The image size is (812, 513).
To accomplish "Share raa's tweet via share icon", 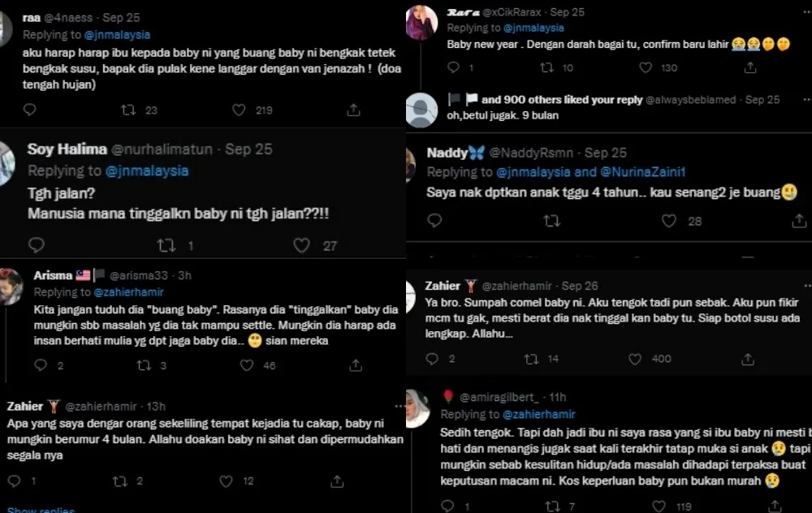I will coord(353,110).
